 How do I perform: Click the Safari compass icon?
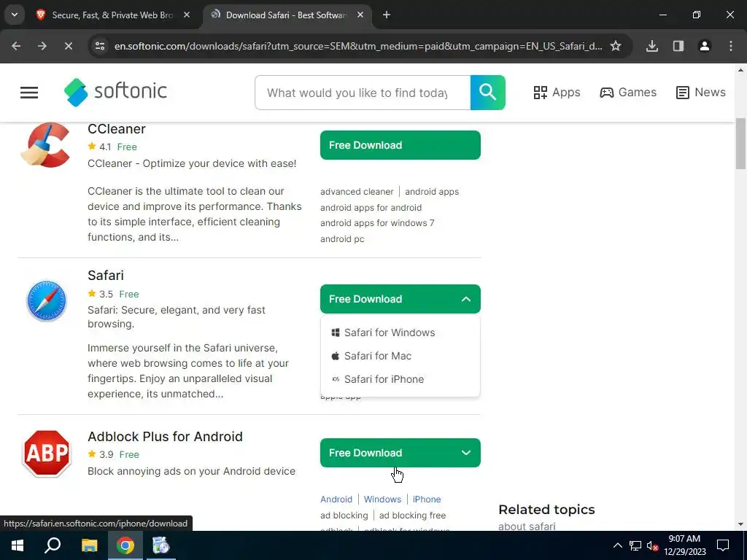tap(46, 300)
